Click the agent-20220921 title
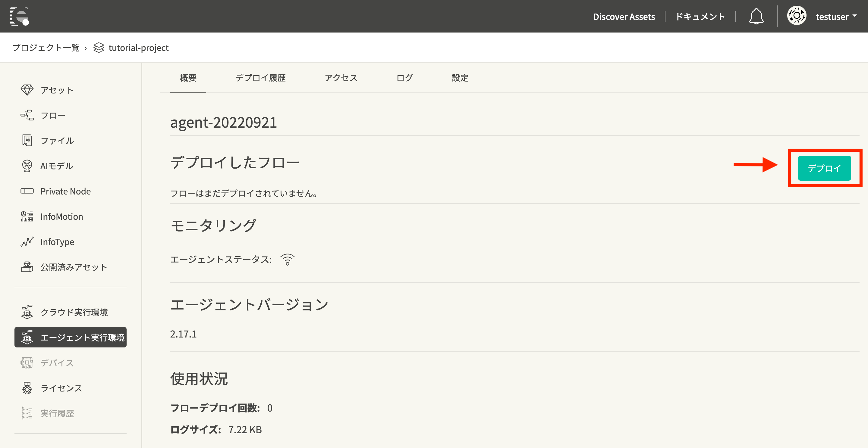The image size is (868, 448). (223, 122)
